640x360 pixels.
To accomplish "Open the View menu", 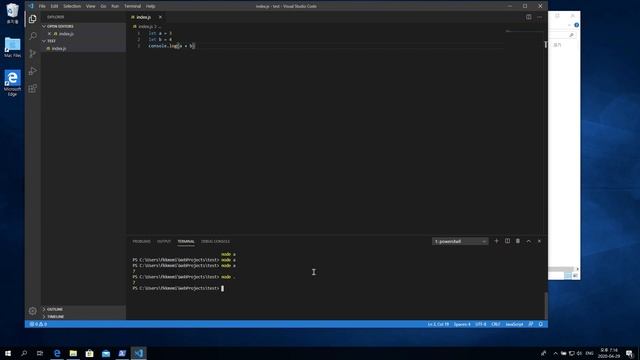I will tap(91, 6).
